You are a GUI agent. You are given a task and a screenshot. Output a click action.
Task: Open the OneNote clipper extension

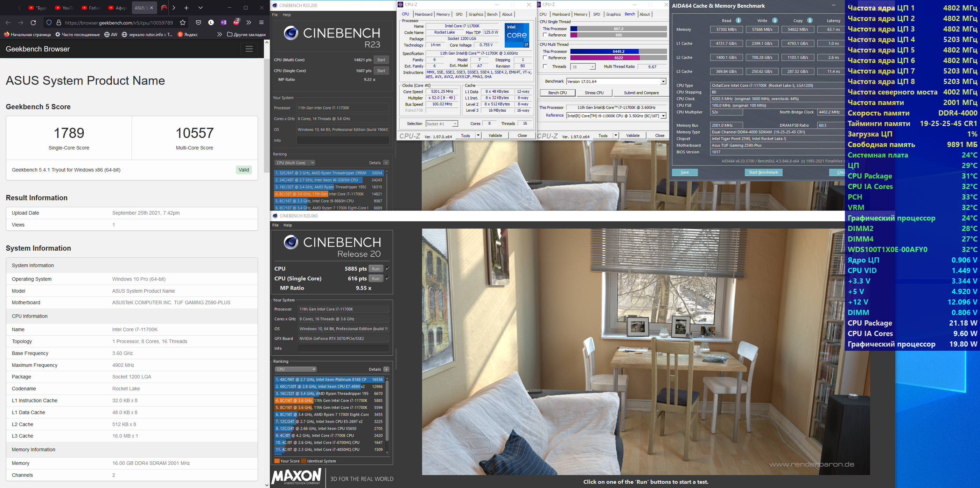[224, 23]
